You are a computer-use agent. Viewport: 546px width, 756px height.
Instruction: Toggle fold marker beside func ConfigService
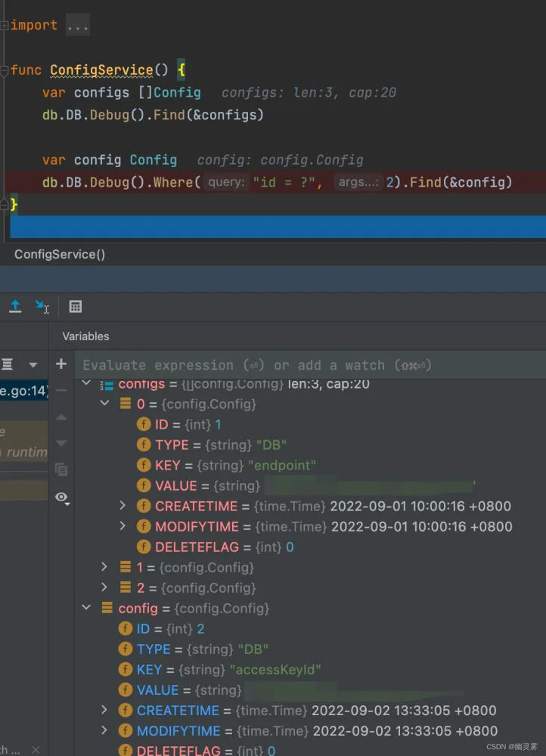coord(5,71)
